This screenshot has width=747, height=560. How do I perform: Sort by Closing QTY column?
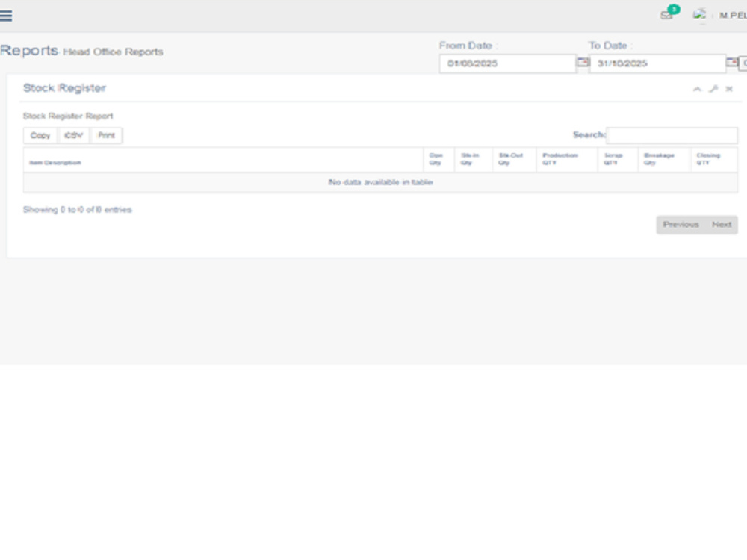[x=714, y=160]
